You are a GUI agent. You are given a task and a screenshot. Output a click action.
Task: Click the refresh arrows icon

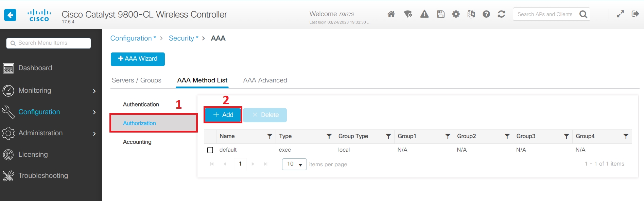click(x=501, y=14)
